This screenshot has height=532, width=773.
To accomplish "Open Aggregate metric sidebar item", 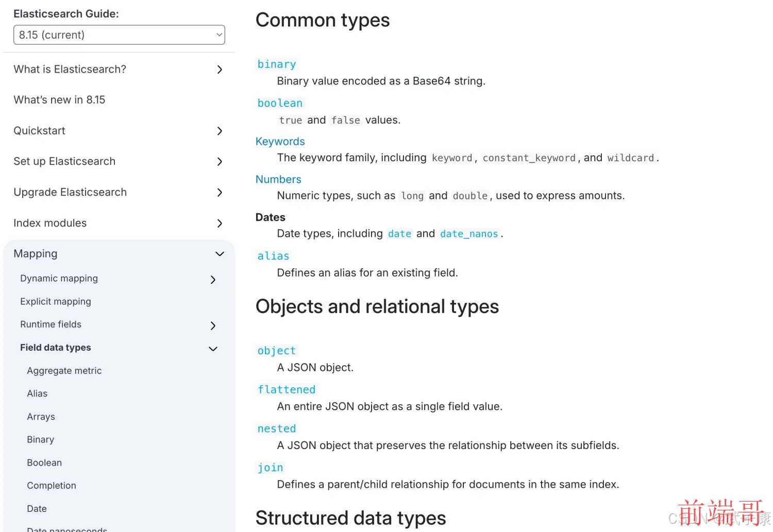I will click(x=64, y=371).
